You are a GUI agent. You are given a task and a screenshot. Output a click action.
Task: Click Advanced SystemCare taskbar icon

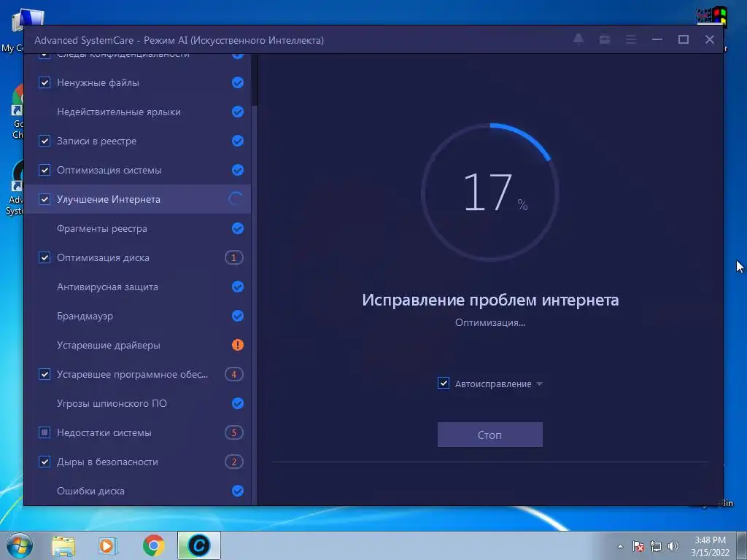point(199,545)
